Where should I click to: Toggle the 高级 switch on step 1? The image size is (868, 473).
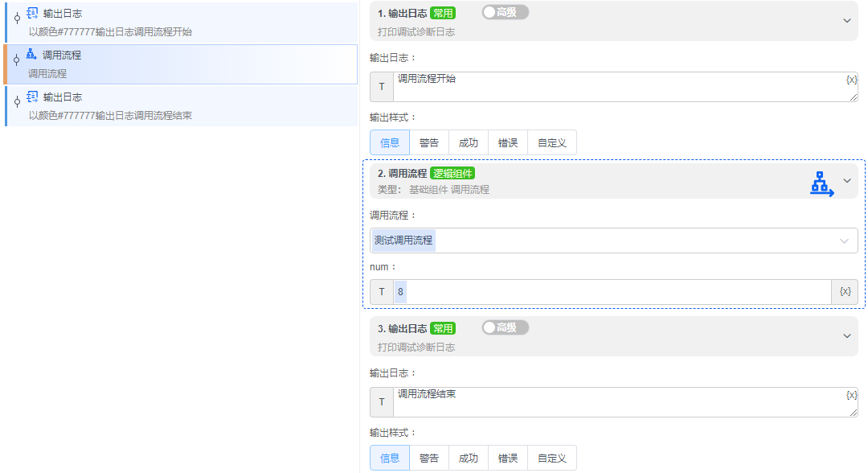point(505,11)
